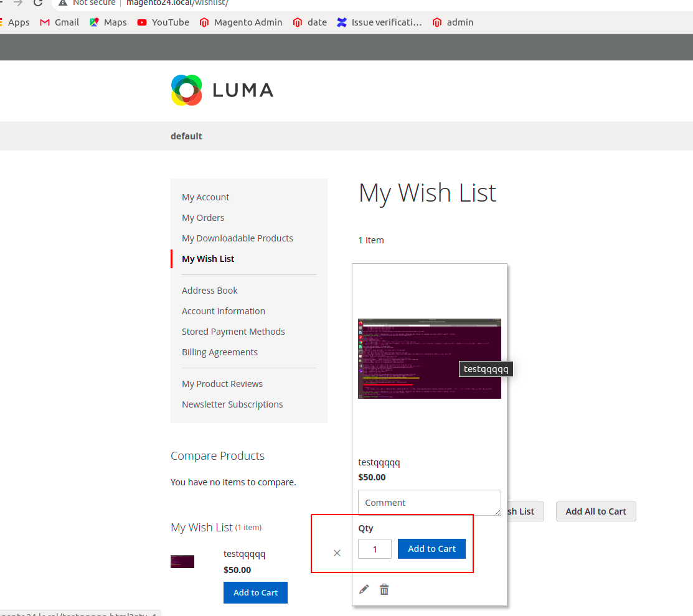
Task: Open My Orders in the account sidebar
Action: click(x=203, y=217)
